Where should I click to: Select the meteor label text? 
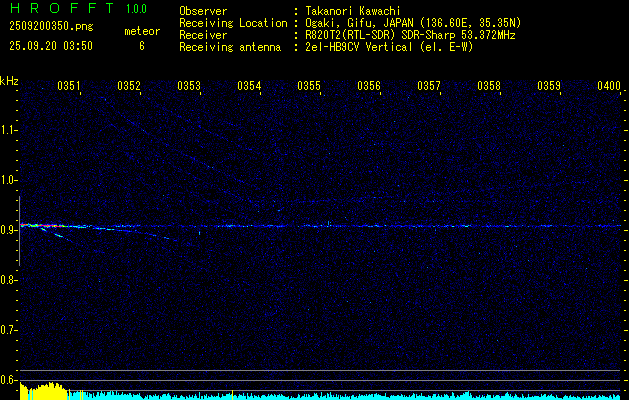point(141,32)
